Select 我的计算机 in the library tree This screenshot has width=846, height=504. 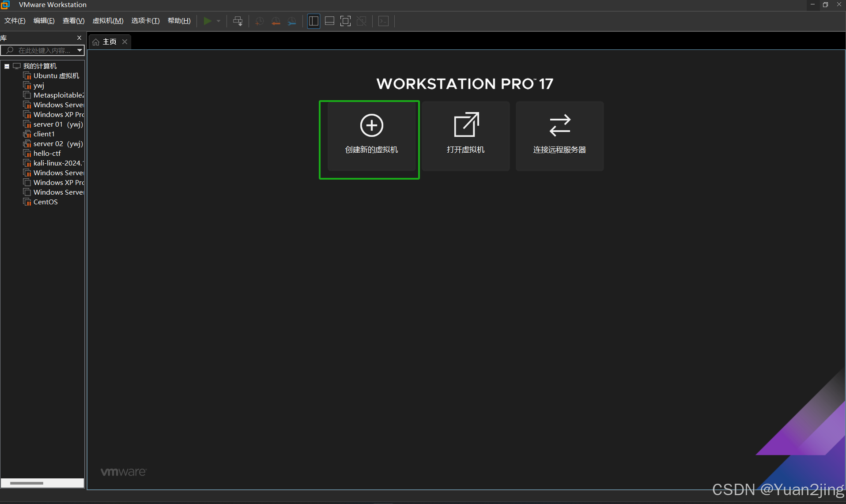click(40, 66)
